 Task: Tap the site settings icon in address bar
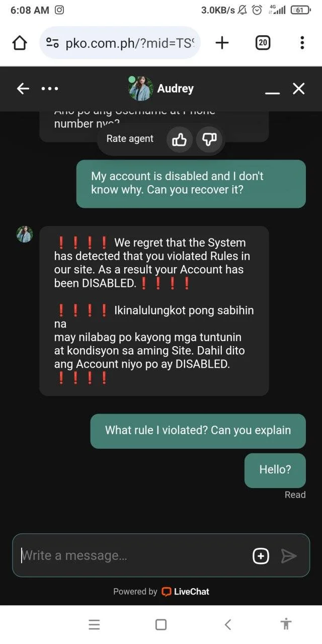click(52, 43)
